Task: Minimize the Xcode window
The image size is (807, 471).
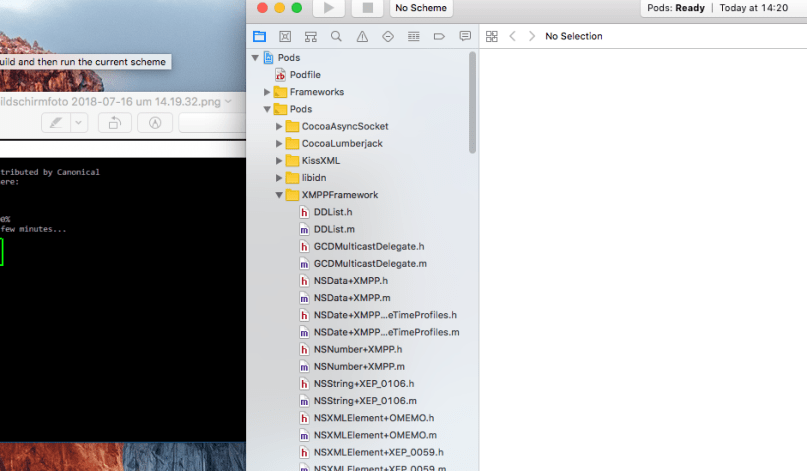Action: tap(279, 7)
